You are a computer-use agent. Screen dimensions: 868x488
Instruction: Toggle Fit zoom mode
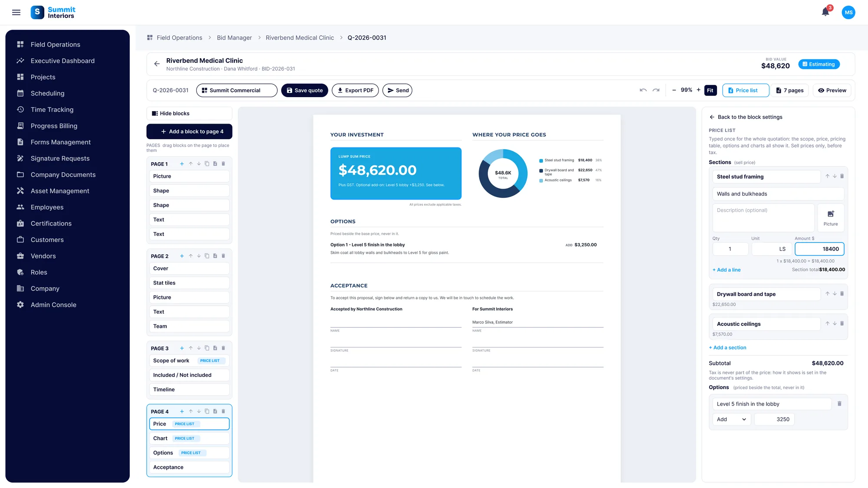[x=710, y=90]
